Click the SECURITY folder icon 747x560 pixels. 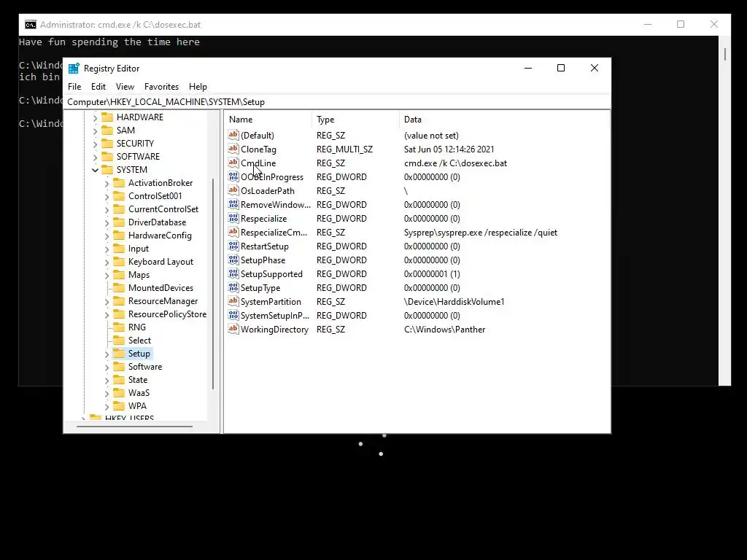tap(107, 144)
